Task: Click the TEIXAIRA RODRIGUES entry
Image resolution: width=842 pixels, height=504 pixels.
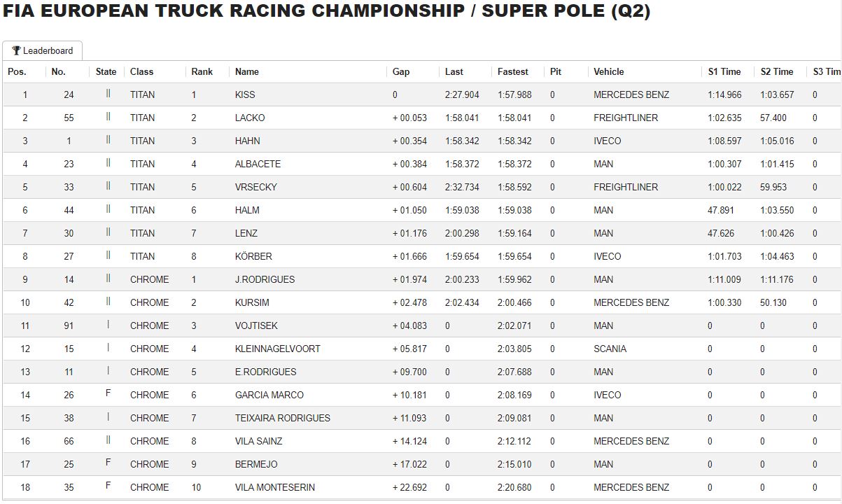Action: pyautogui.click(x=283, y=418)
